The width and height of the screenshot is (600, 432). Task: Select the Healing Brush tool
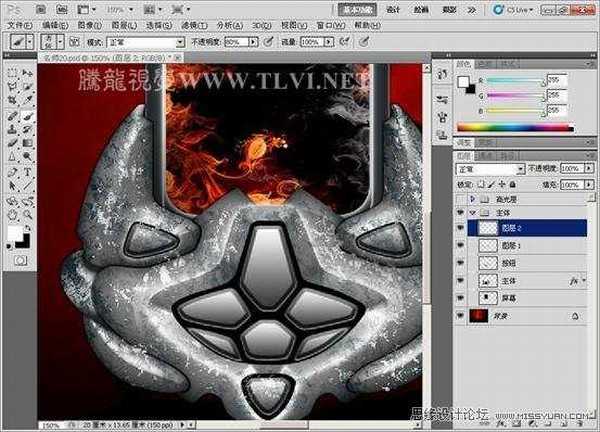click(13, 115)
